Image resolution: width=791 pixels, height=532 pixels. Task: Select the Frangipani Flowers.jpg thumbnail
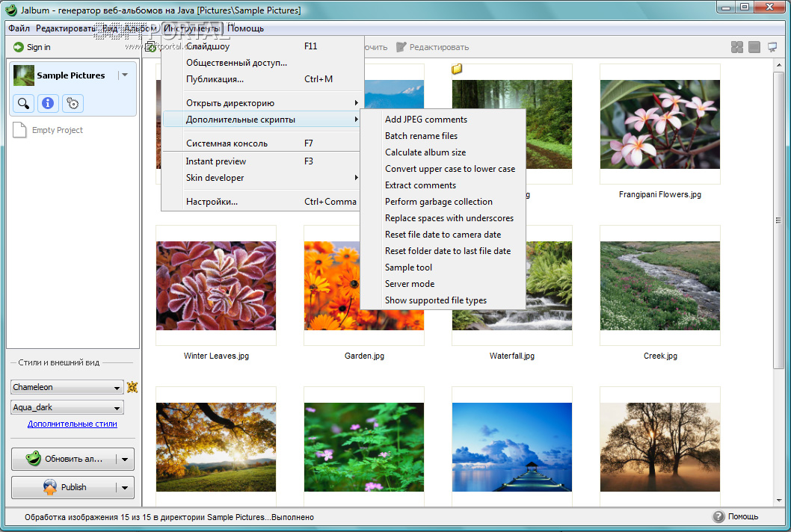click(660, 124)
